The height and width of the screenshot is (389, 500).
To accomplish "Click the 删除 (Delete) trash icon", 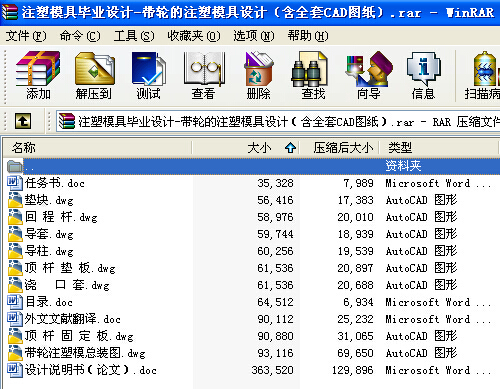I will pyautogui.click(x=259, y=69).
